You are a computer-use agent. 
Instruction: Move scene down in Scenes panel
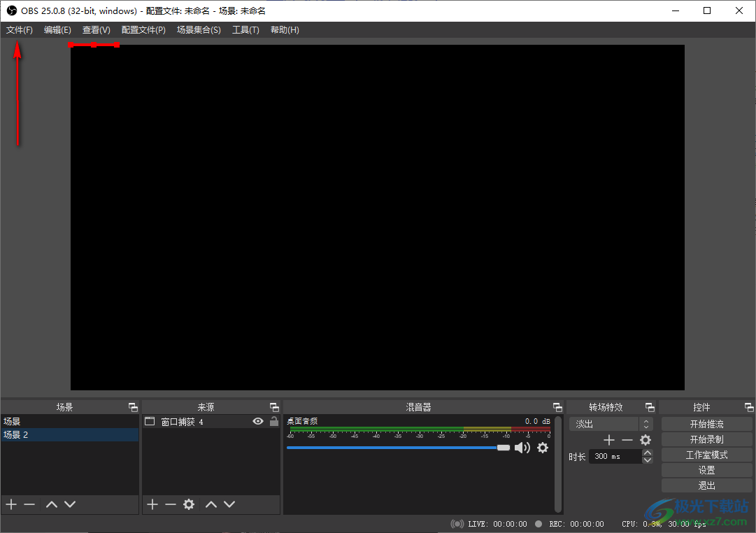[x=70, y=504]
